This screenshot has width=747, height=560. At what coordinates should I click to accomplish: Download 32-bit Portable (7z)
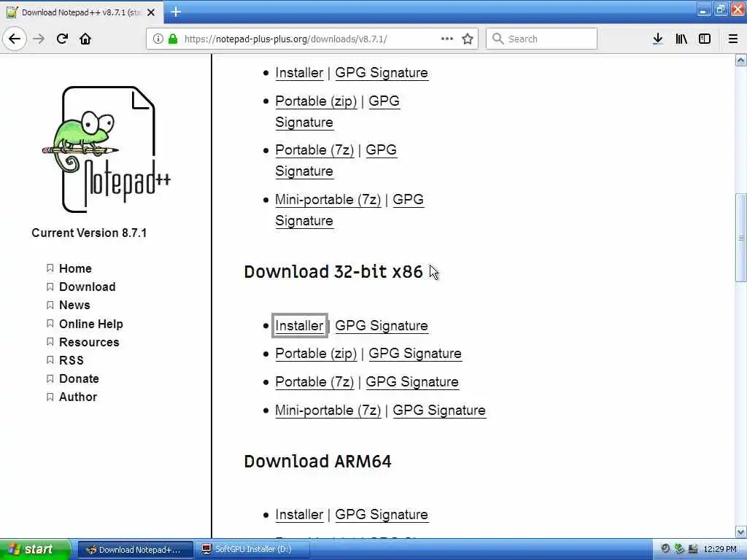tap(314, 382)
